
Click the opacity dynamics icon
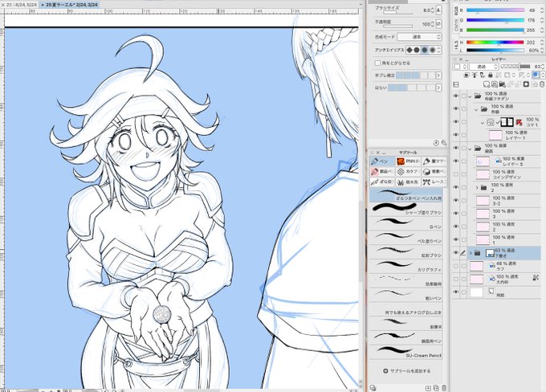(x=438, y=23)
